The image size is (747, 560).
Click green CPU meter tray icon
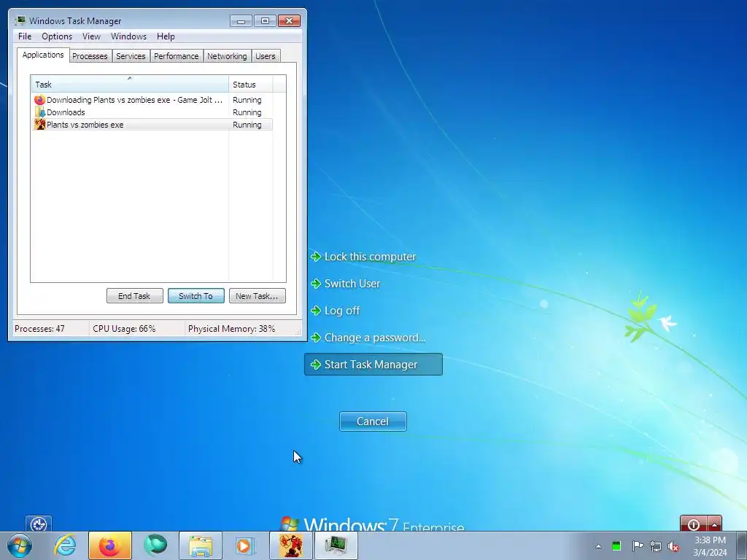[616, 546]
